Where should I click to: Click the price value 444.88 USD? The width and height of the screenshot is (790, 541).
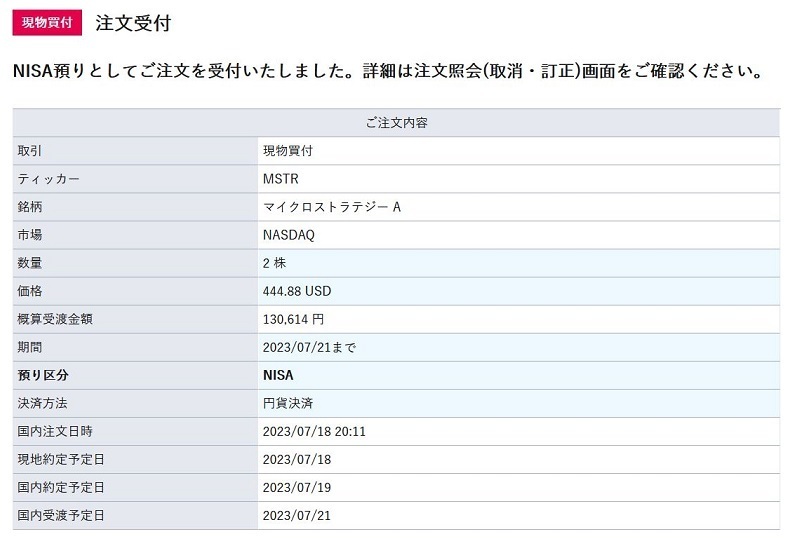[296, 291]
